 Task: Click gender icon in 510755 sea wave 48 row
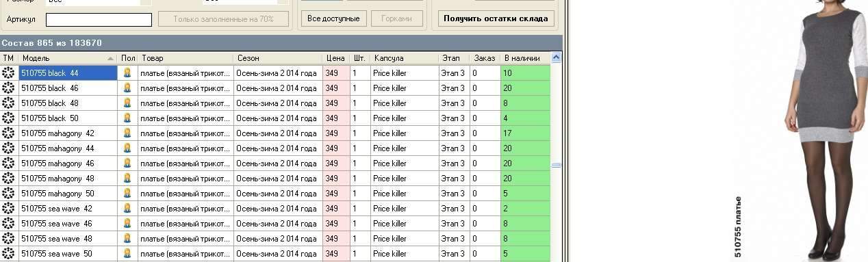127,239
